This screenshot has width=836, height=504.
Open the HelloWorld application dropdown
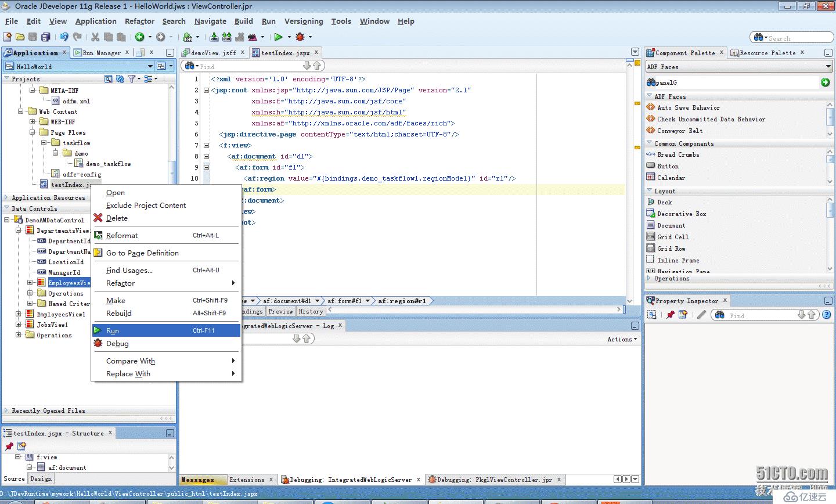click(150, 66)
